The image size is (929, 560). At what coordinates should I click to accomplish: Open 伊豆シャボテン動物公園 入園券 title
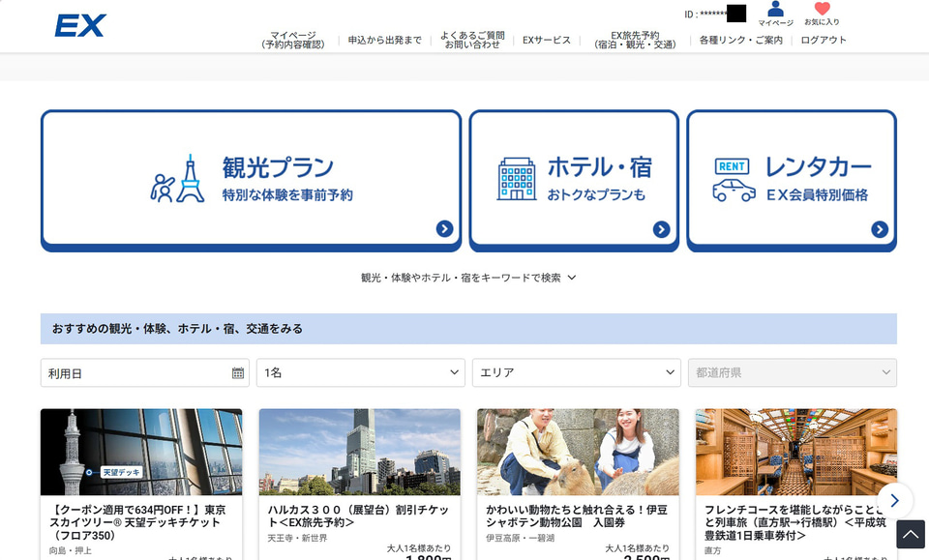[577, 516]
